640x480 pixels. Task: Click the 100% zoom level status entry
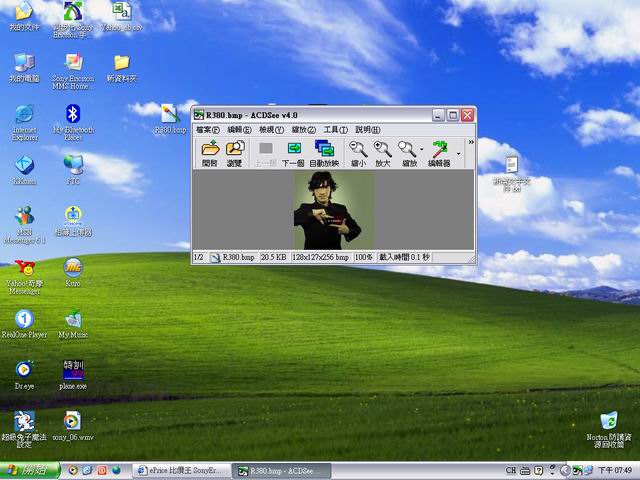(363, 257)
